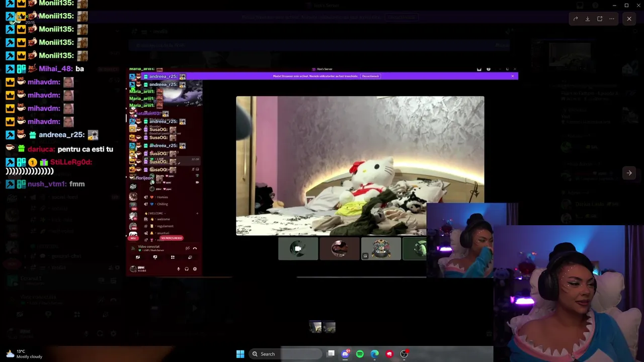Add a channel to WELCOME category

[x=197, y=213]
